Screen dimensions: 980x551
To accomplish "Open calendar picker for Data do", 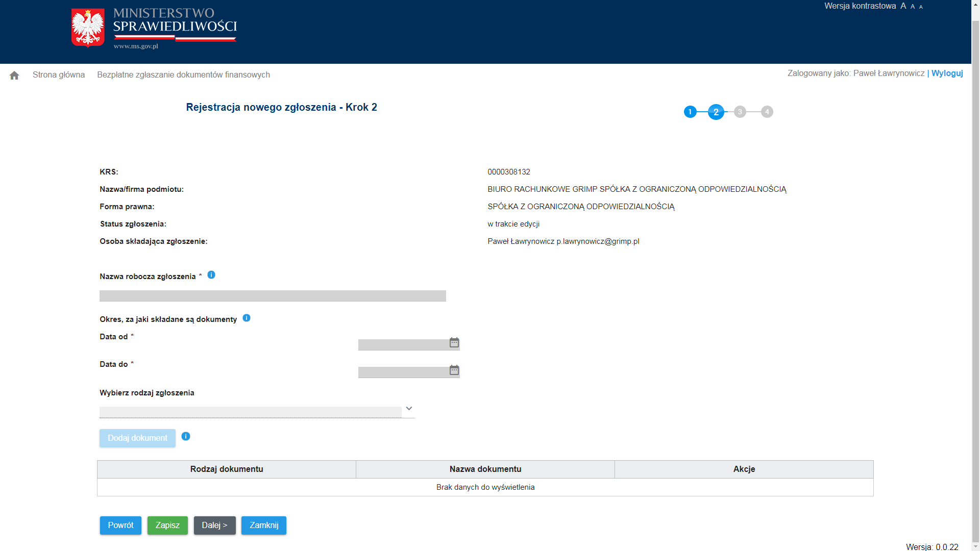I will (x=454, y=370).
